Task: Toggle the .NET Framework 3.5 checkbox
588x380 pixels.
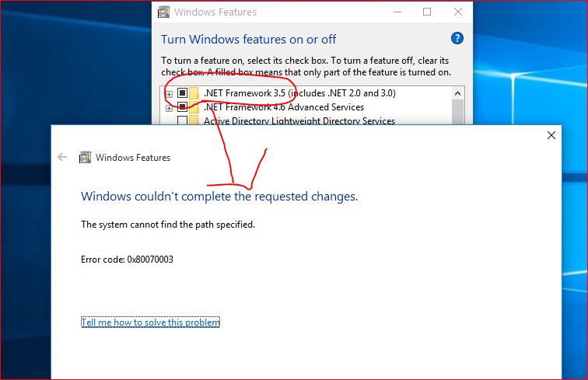Action: (182, 93)
